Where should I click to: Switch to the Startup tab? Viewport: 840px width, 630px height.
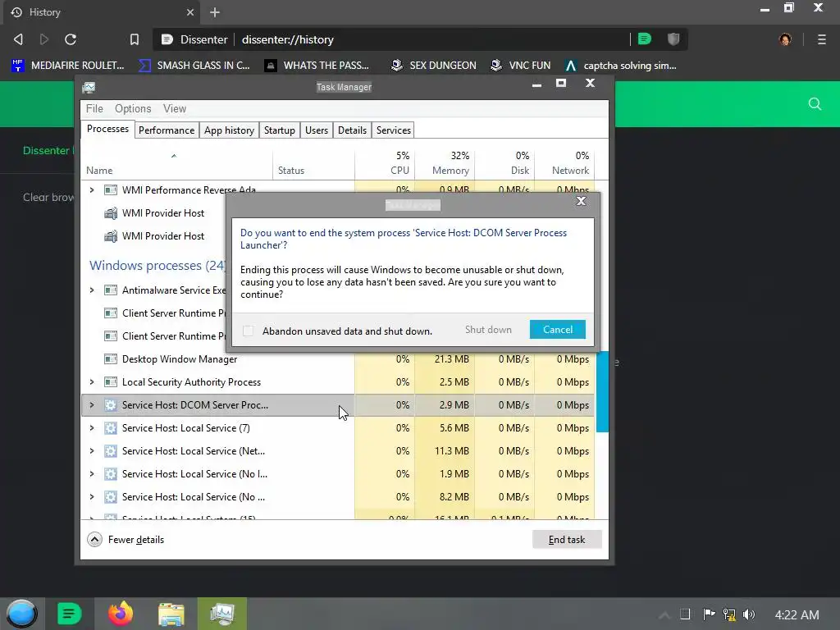click(280, 130)
